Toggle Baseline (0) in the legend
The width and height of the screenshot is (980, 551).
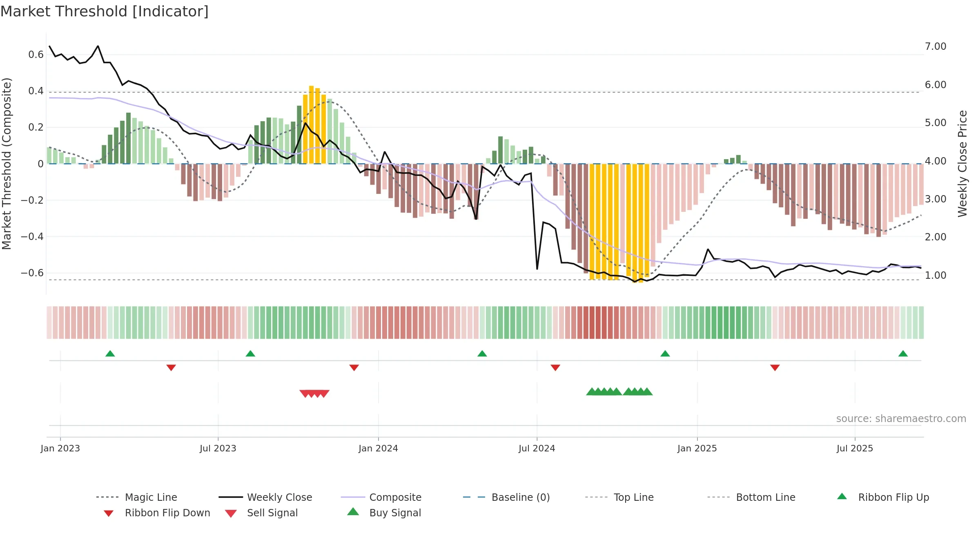pyautogui.click(x=506, y=497)
